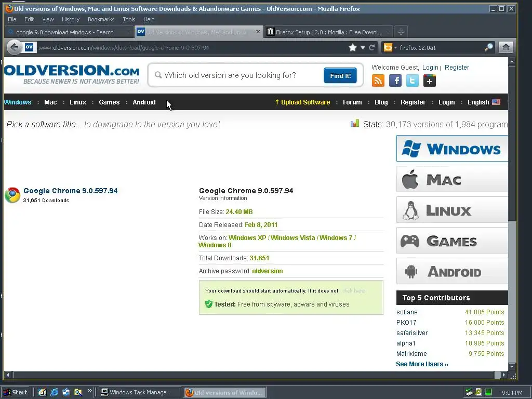
Task: Click the Register link beside Welcome Guest
Action: (457, 67)
